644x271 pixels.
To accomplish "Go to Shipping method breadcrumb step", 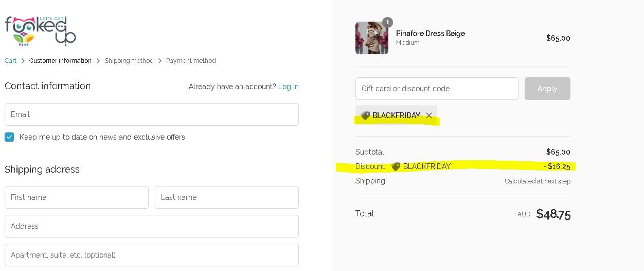I will [129, 61].
